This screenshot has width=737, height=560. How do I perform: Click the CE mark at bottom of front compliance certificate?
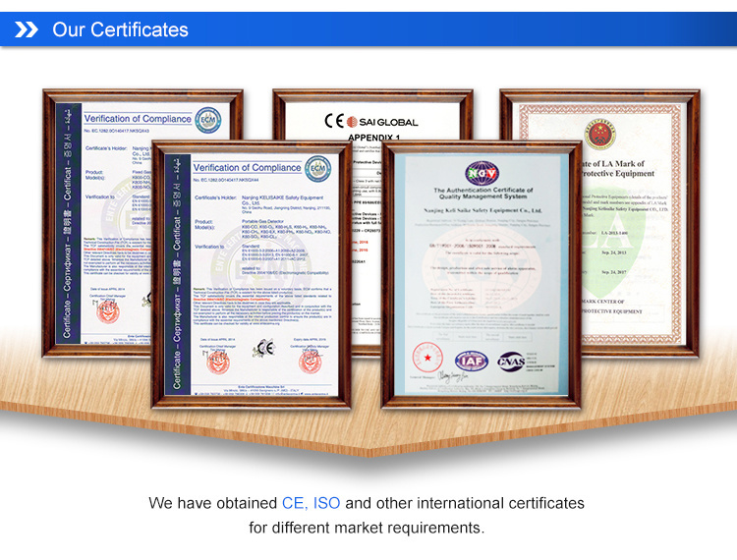point(261,347)
